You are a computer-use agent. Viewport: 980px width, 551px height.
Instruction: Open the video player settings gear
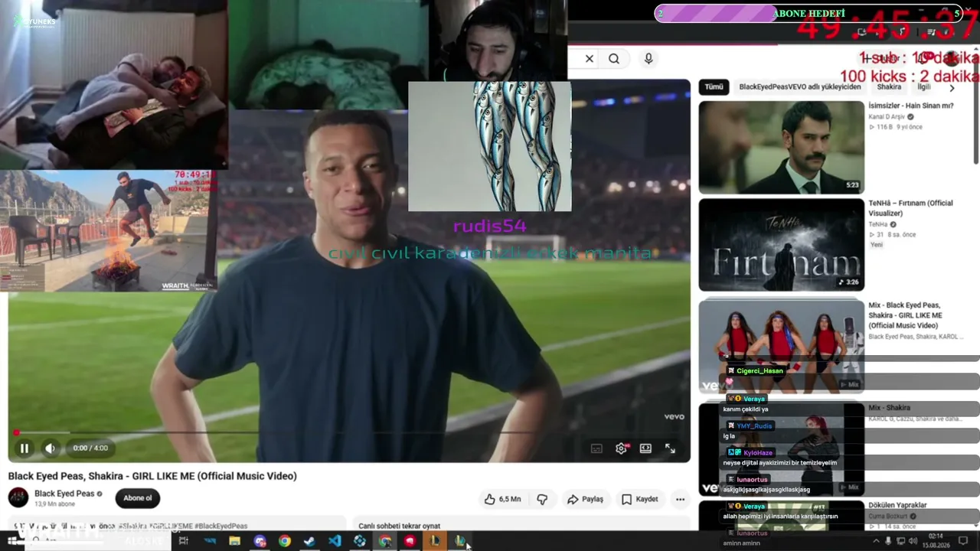tap(621, 448)
